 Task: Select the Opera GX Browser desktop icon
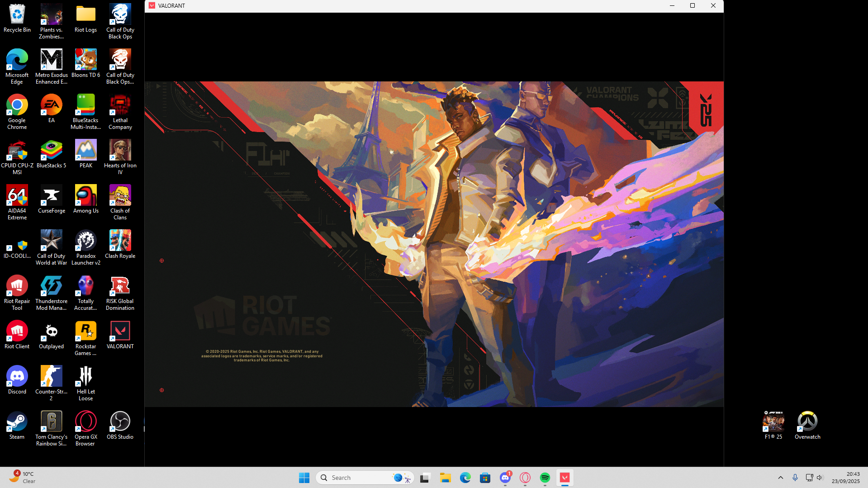coord(86,429)
